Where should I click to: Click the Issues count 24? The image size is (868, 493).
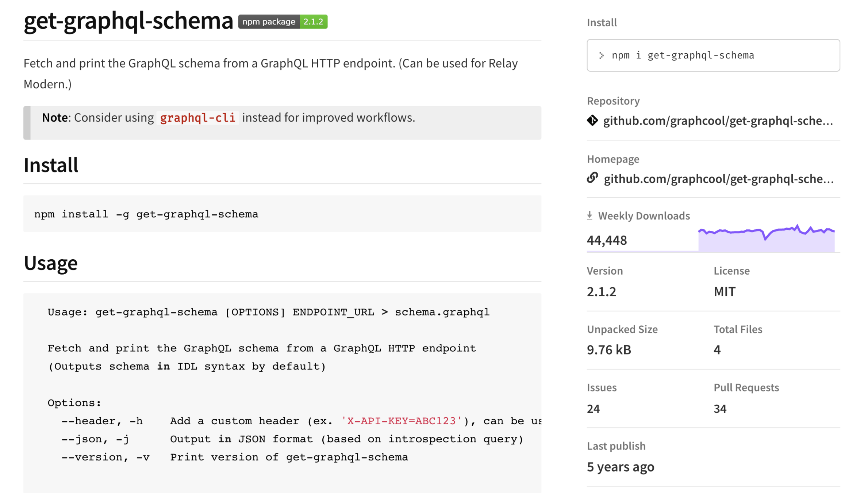tap(593, 408)
